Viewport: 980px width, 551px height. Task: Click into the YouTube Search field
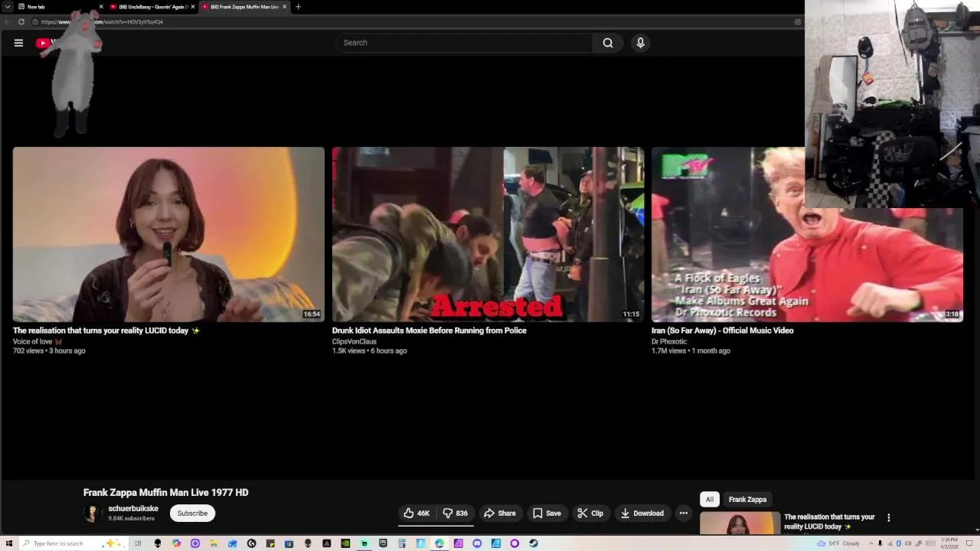[x=464, y=43]
